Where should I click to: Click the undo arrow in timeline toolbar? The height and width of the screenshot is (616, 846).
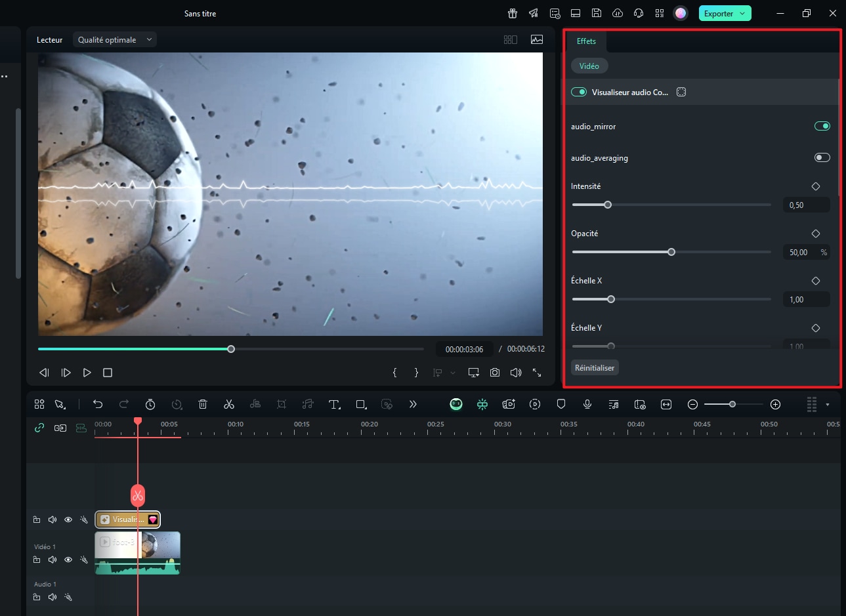click(98, 404)
